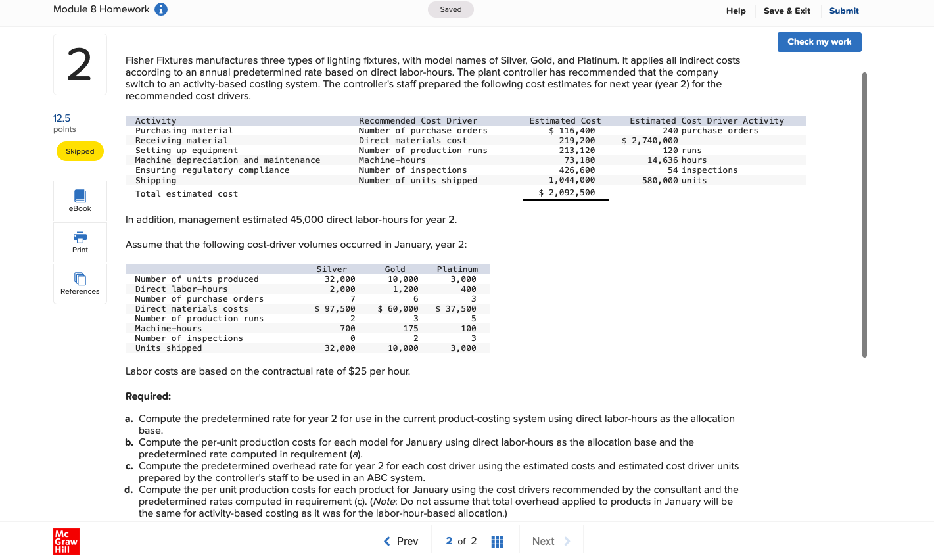Click the Prev chevron arrow
The width and height of the screenshot is (934, 560).
click(x=387, y=541)
